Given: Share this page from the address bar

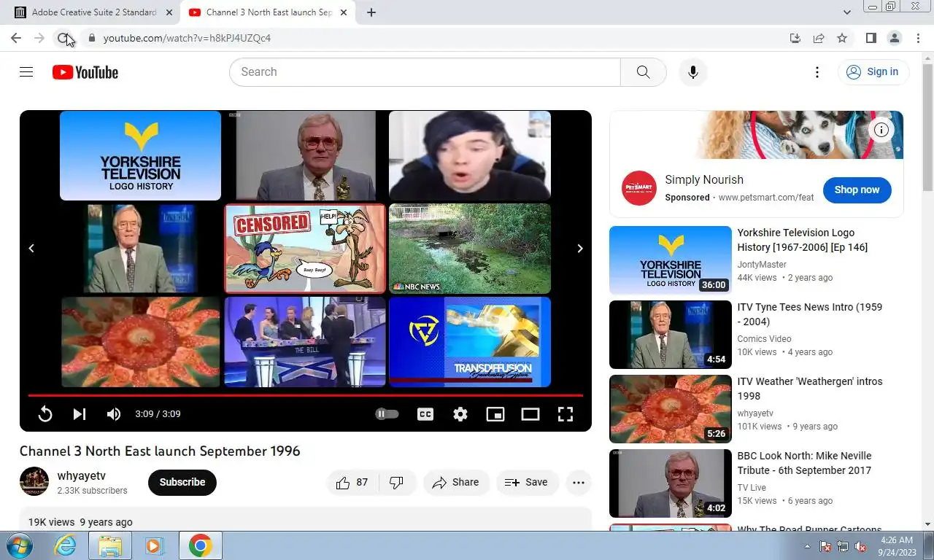Looking at the screenshot, I should pyautogui.click(x=819, y=38).
